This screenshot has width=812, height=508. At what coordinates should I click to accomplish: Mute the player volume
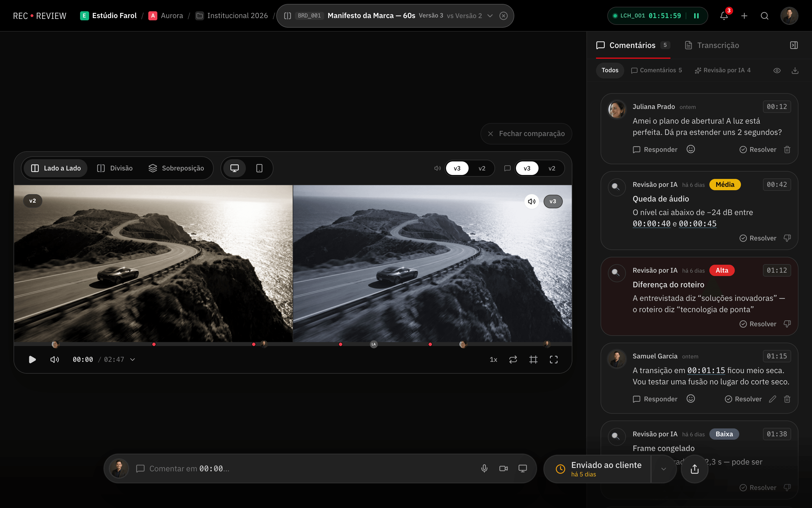pos(54,360)
